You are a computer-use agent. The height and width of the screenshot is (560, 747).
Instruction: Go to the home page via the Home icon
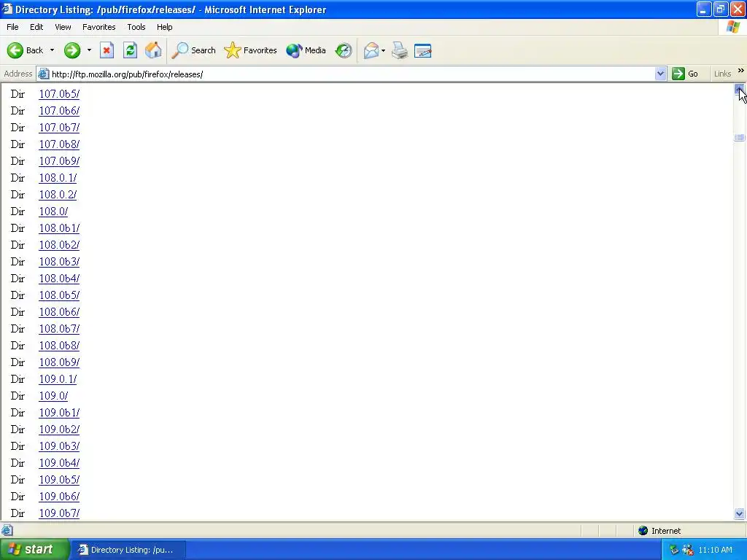point(153,50)
